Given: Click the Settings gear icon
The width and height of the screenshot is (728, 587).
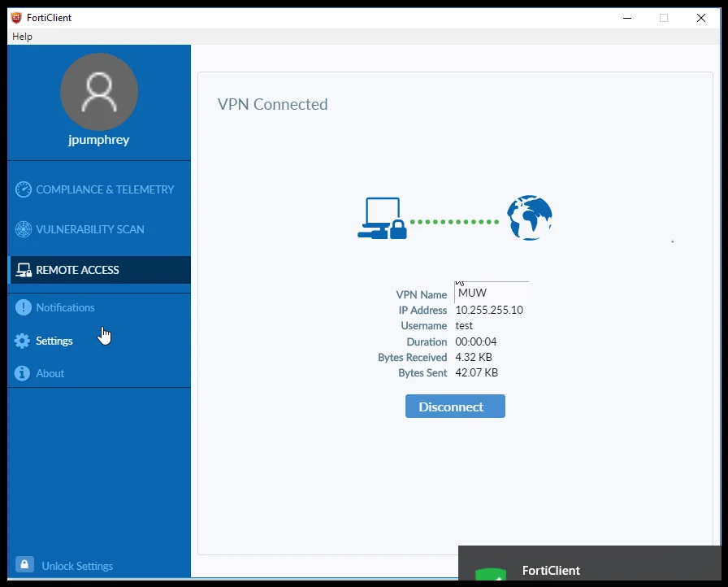Looking at the screenshot, I should [22, 341].
